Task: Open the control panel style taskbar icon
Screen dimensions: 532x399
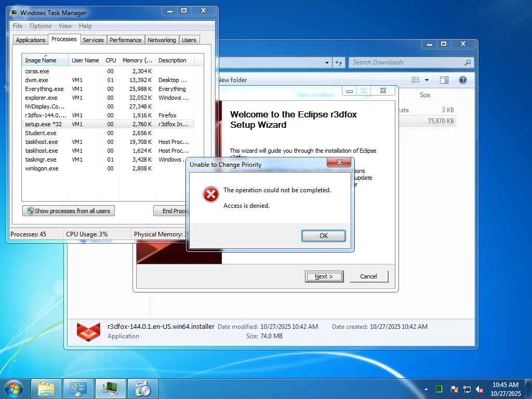Action: tap(78, 389)
